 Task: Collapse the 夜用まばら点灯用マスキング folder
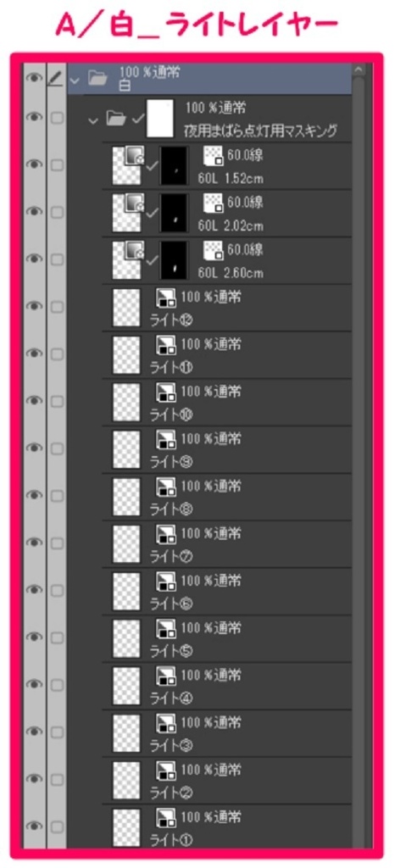coord(93,118)
